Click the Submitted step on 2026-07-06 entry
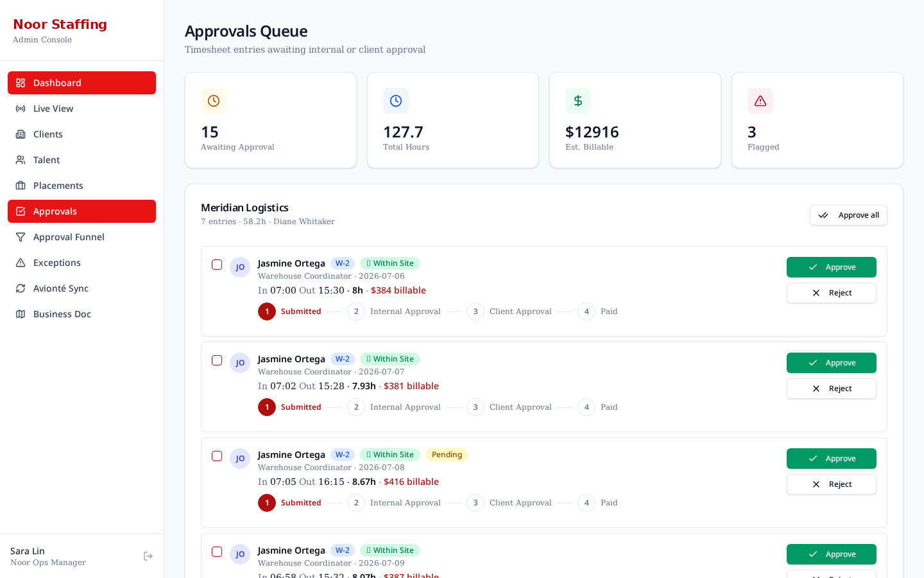 coord(289,311)
